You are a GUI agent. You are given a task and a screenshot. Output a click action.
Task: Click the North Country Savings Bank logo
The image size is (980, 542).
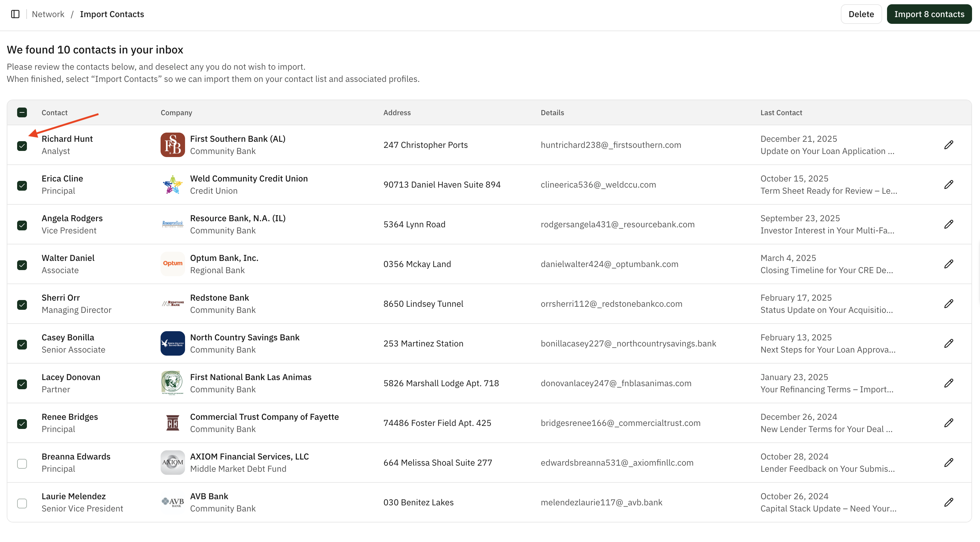click(172, 343)
